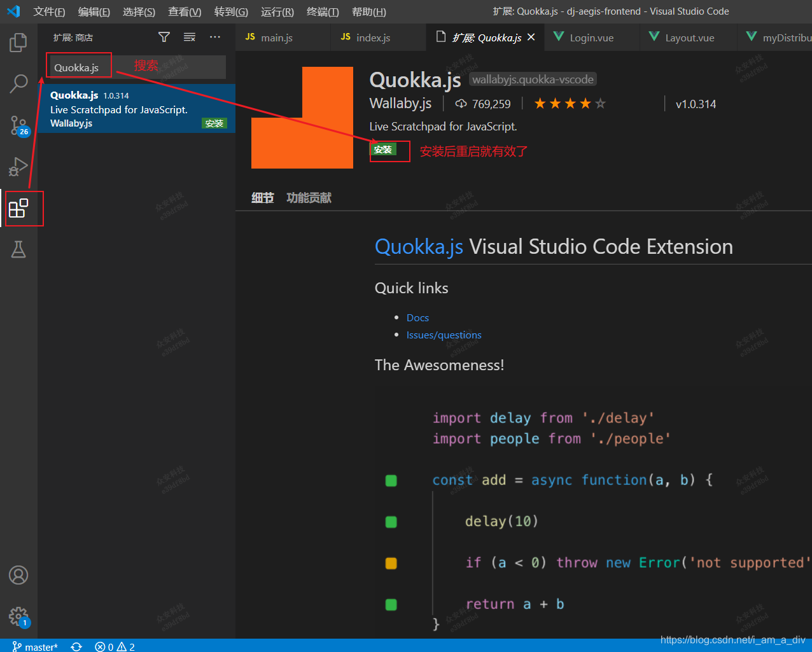Click the green 安装 button on details page
This screenshot has width=812, height=652.
click(382, 149)
